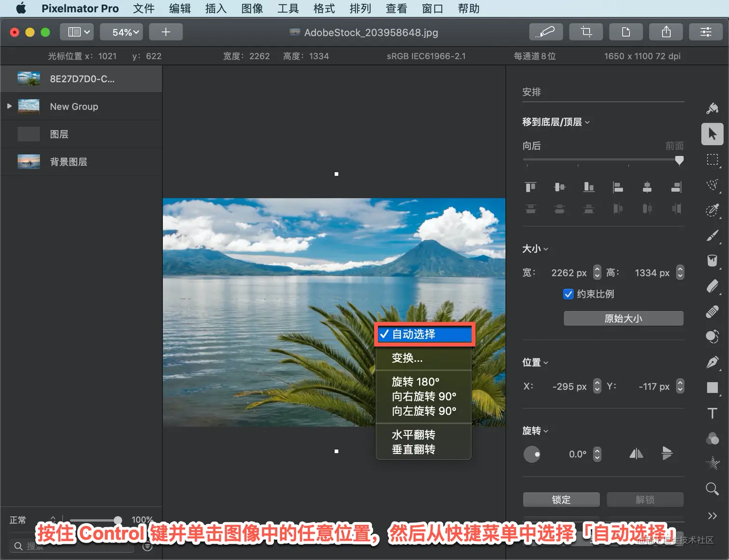729x560 pixels.
Task: Select the Arrange arrow tool
Action: click(712, 134)
